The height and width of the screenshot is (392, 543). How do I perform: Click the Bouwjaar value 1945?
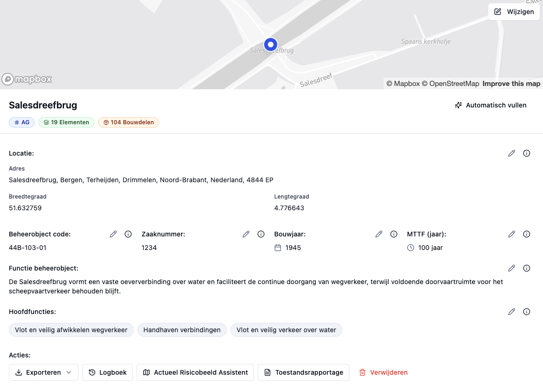point(293,248)
